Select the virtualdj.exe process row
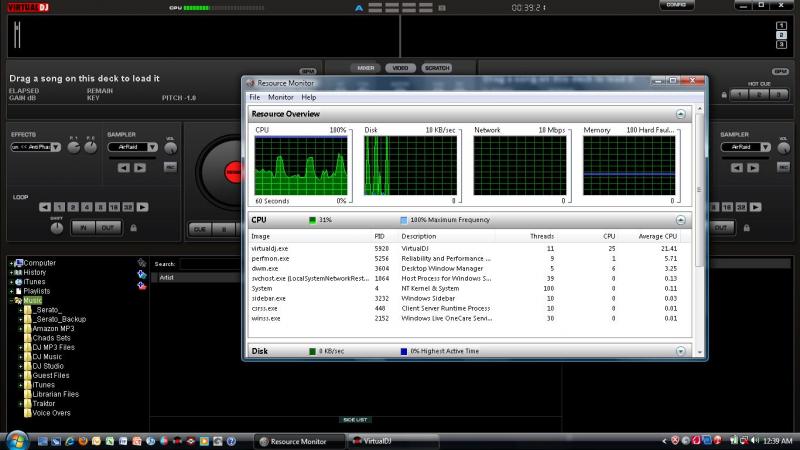The image size is (800, 450). coord(469,249)
